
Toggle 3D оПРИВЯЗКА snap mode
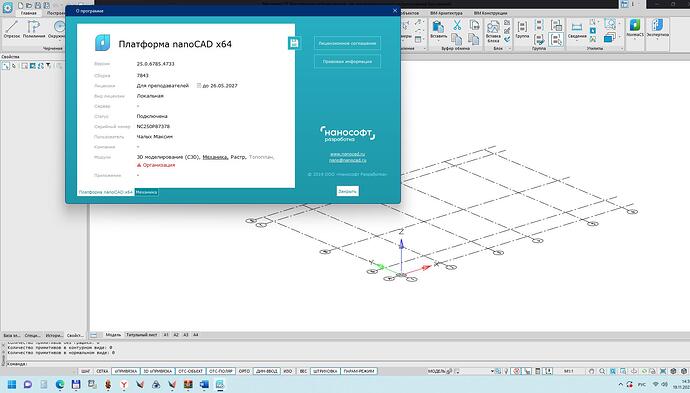[x=158, y=371]
